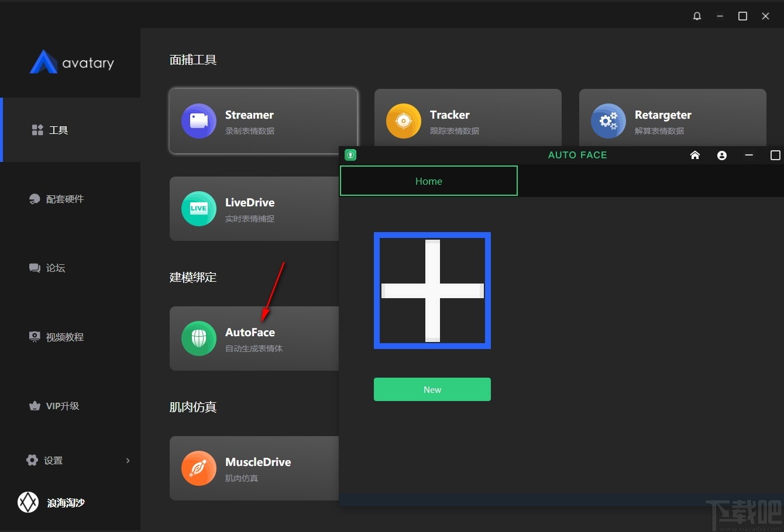The width and height of the screenshot is (784, 532).
Task: Open the account icon in Auto Face
Action: [722, 155]
